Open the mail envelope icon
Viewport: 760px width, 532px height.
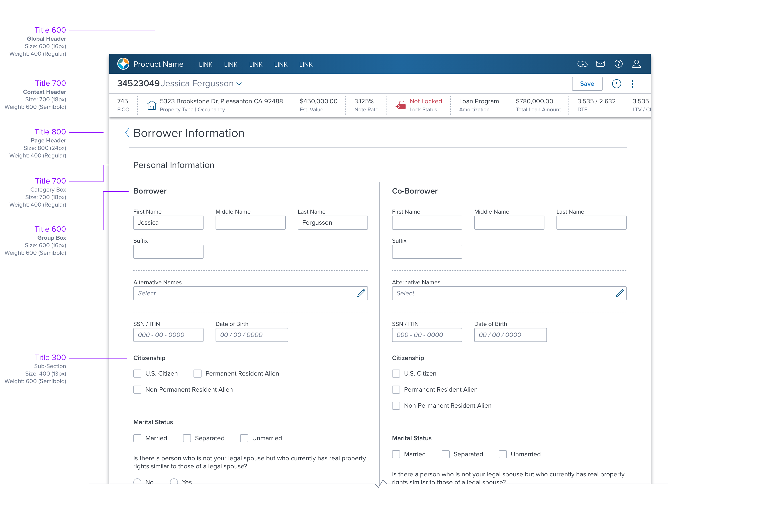pyautogui.click(x=600, y=64)
